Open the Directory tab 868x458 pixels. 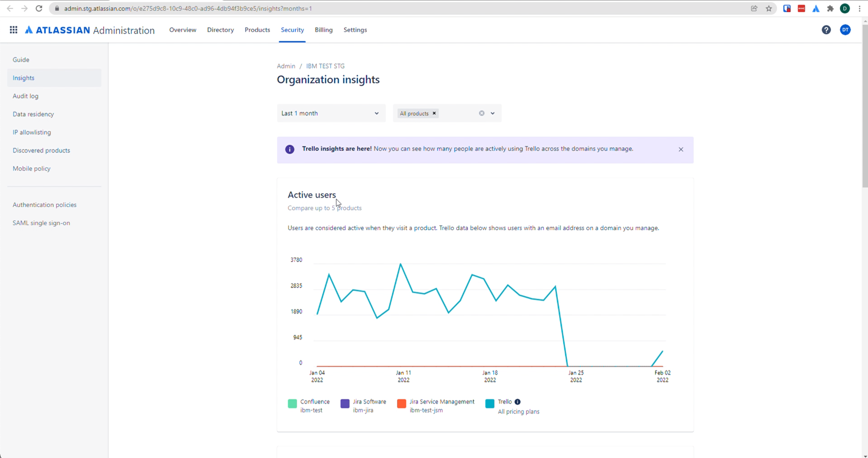point(220,30)
